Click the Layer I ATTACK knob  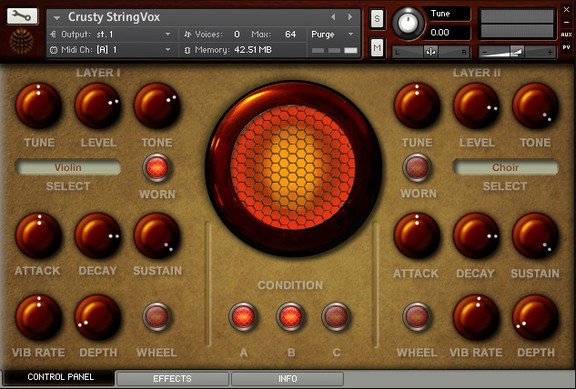[x=39, y=236]
